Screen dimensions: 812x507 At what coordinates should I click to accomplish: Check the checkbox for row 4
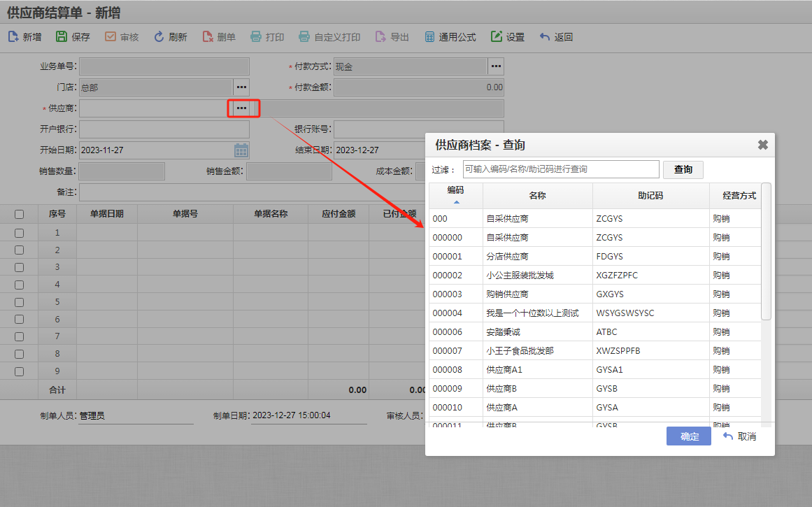[x=19, y=285]
